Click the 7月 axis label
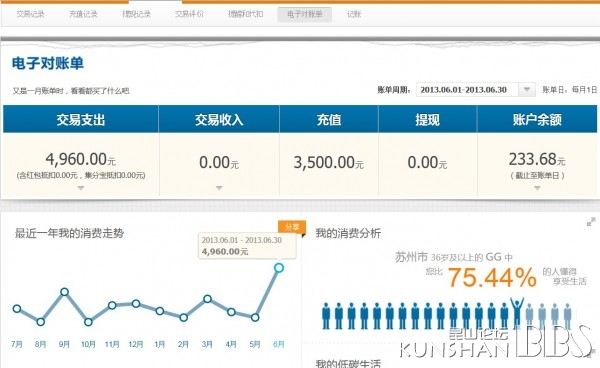This screenshot has height=368, width=600. coord(17,344)
